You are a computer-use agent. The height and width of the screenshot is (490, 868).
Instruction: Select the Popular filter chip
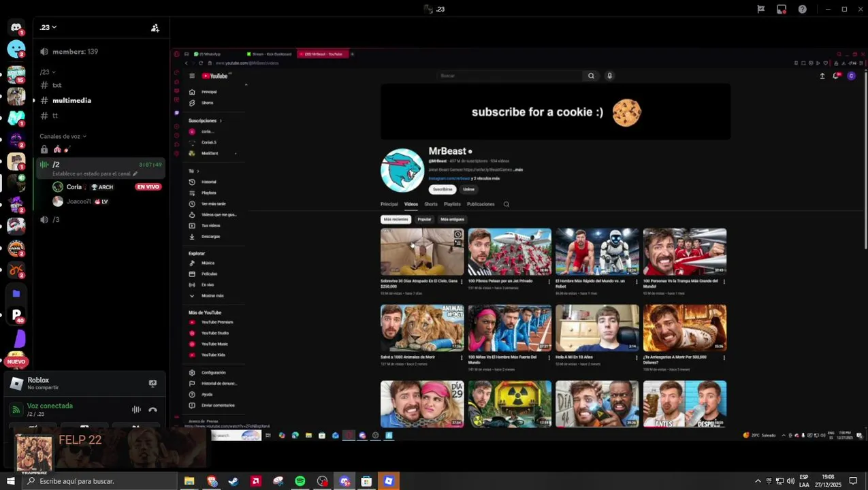(424, 219)
